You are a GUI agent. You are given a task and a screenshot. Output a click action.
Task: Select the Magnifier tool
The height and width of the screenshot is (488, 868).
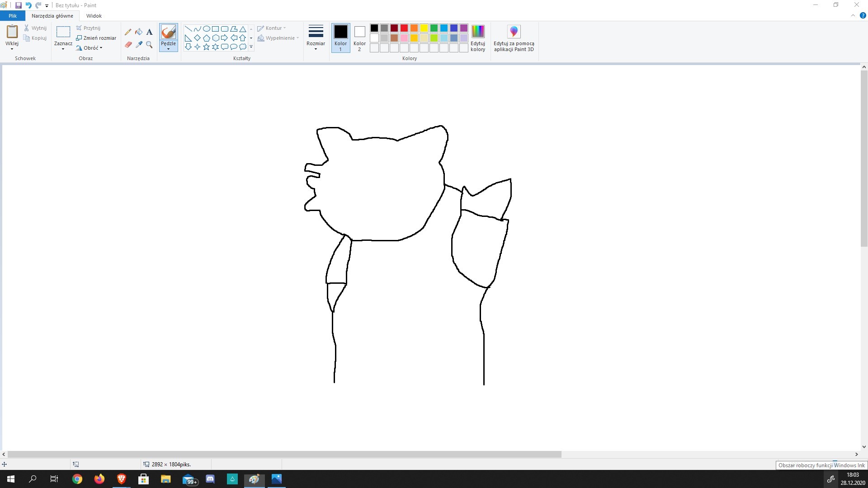tap(150, 45)
